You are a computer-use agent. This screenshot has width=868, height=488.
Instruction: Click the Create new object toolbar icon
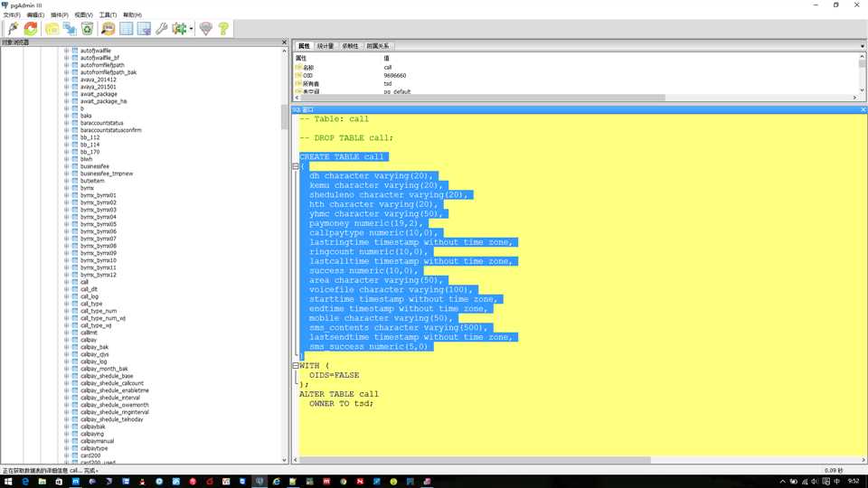[x=70, y=28]
